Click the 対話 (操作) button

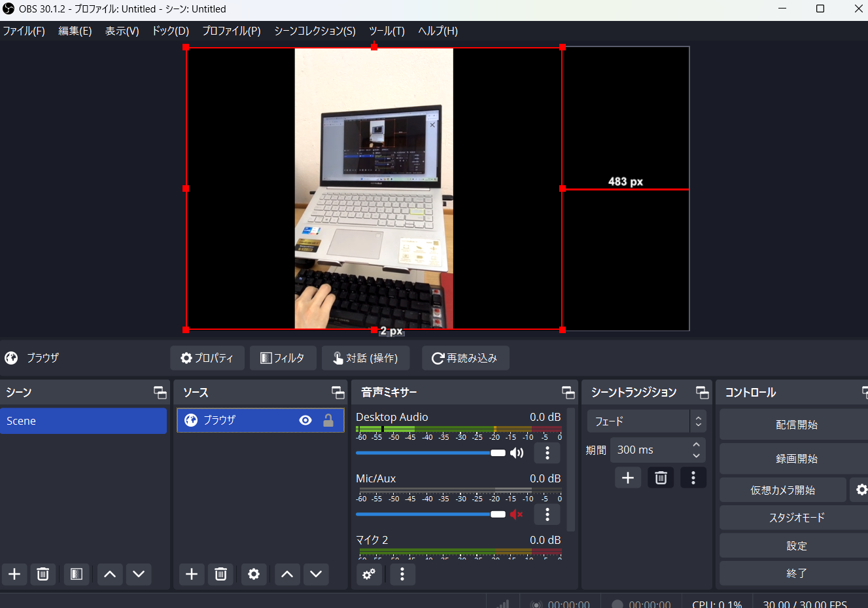366,358
